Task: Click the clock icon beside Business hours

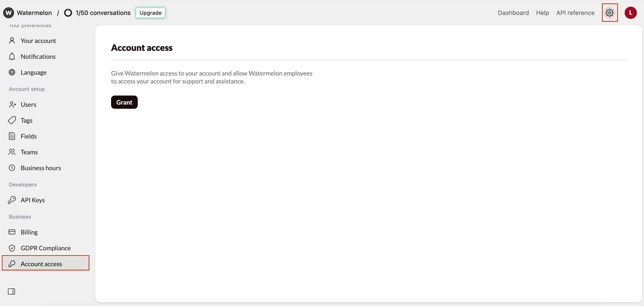Action: (12, 168)
